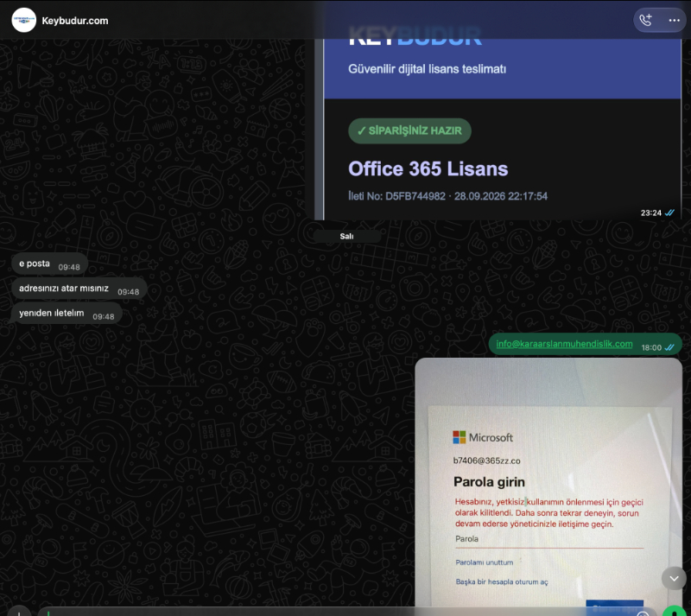Click the "Parola" field in the photo

point(549,540)
